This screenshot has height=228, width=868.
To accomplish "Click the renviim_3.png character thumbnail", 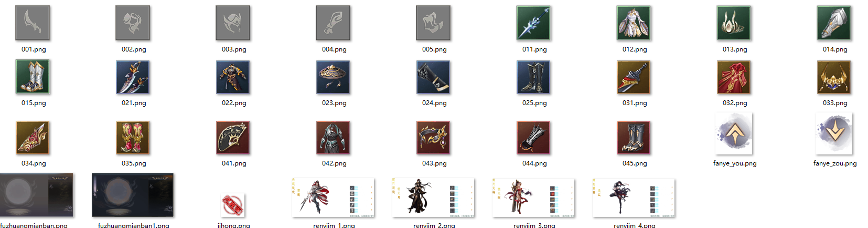I will pyautogui.click(x=533, y=198).
